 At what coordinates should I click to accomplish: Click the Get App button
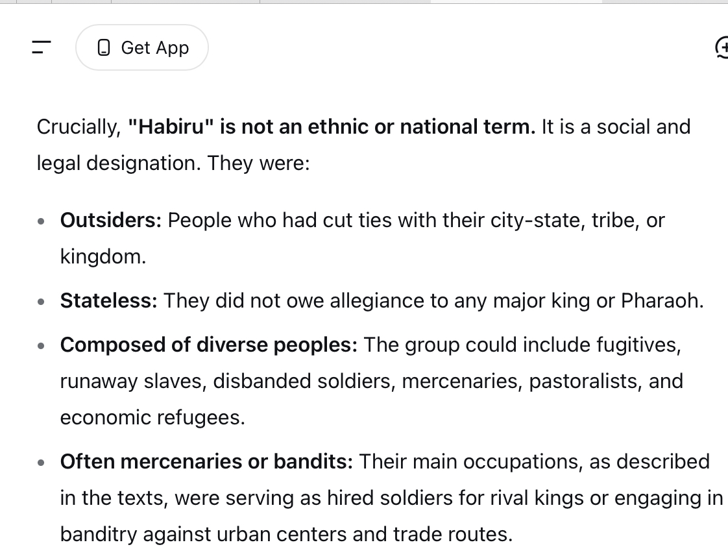[x=142, y=47]
